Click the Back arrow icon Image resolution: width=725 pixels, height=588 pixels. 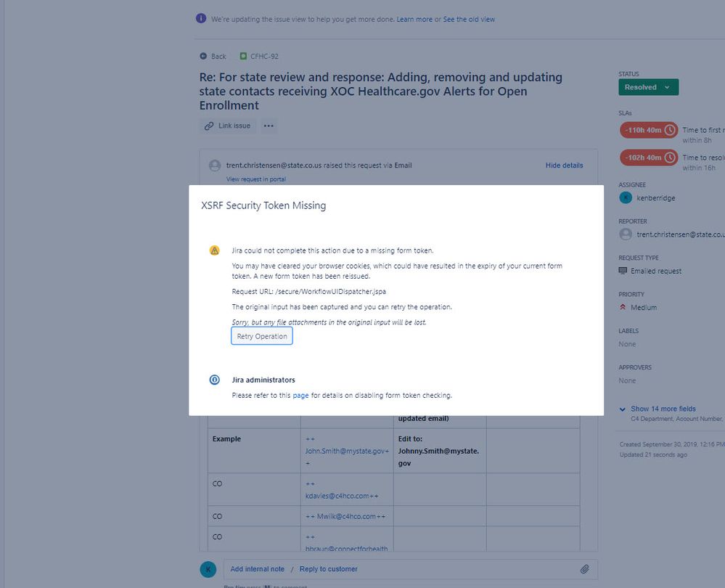click(203, 56)
